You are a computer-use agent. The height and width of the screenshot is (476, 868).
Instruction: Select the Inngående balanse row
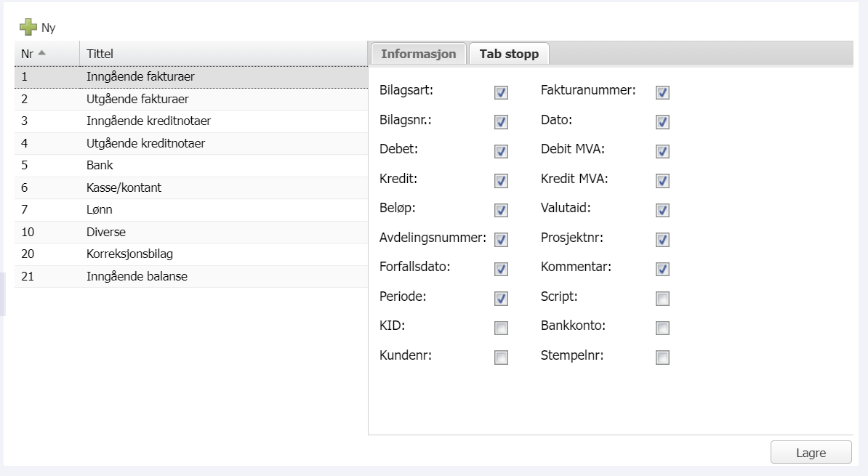[x=137, y=277]
